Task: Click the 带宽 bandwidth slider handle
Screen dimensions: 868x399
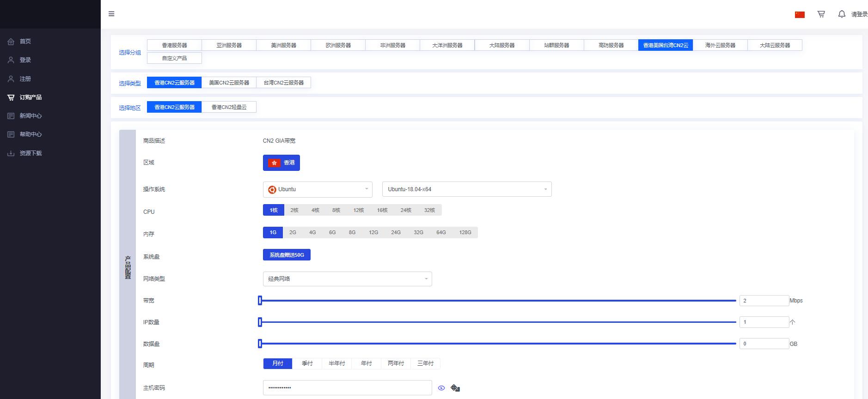Action: [260, 301]
